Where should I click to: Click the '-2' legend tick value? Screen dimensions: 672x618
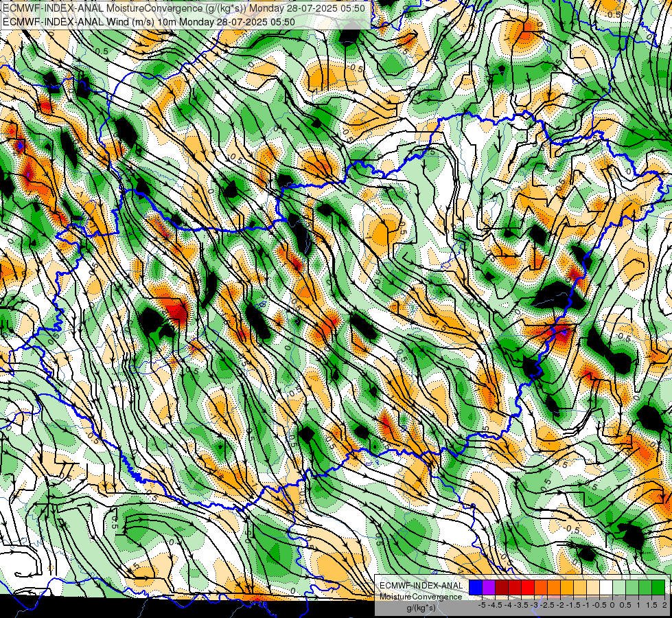(560, 605)
